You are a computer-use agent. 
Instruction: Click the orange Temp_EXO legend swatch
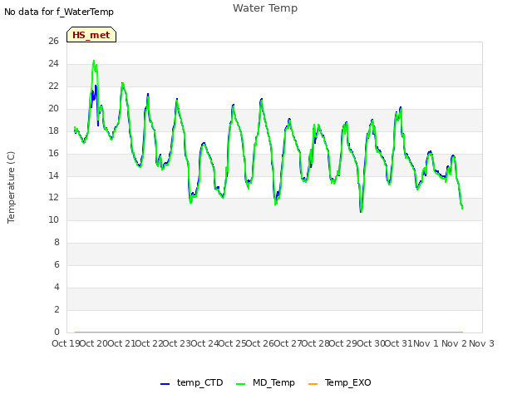click(313, 384)
